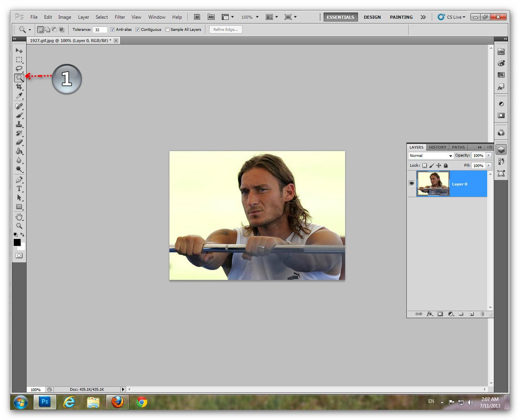Open the Adjustments panel in right dock
The height and width of the screenshot is (420, 520).
[x=501, y=104]
